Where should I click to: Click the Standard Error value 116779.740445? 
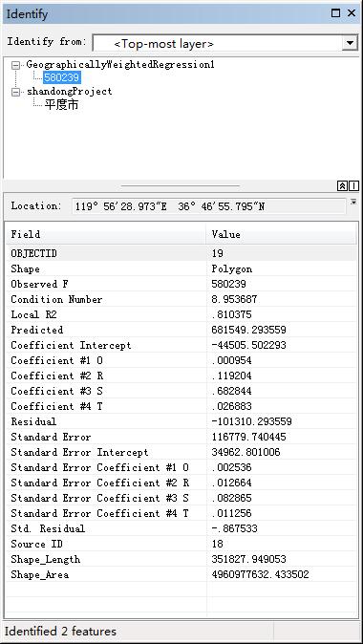click(248, 437)
